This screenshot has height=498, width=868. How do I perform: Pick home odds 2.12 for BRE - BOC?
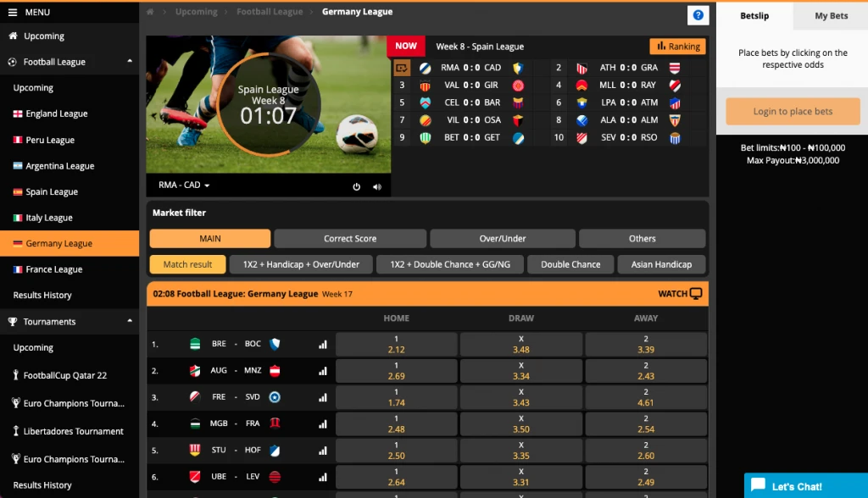point(396,344)
